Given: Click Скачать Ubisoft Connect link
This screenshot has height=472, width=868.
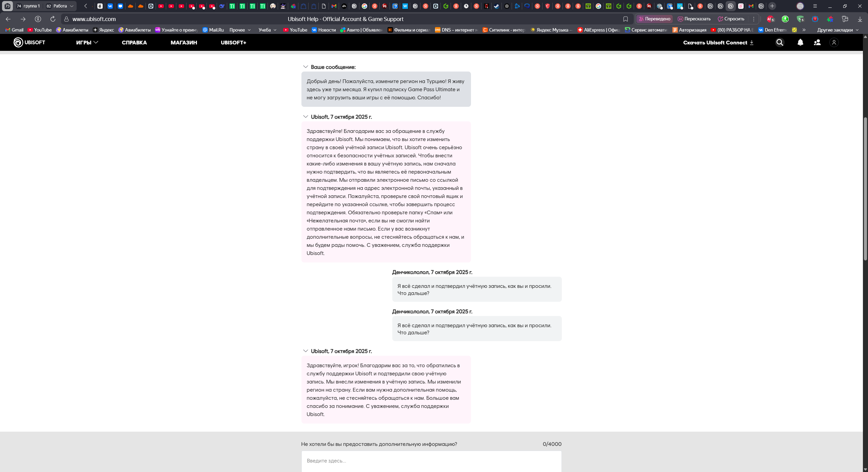Looking at the screenshot, I should 718,42.
